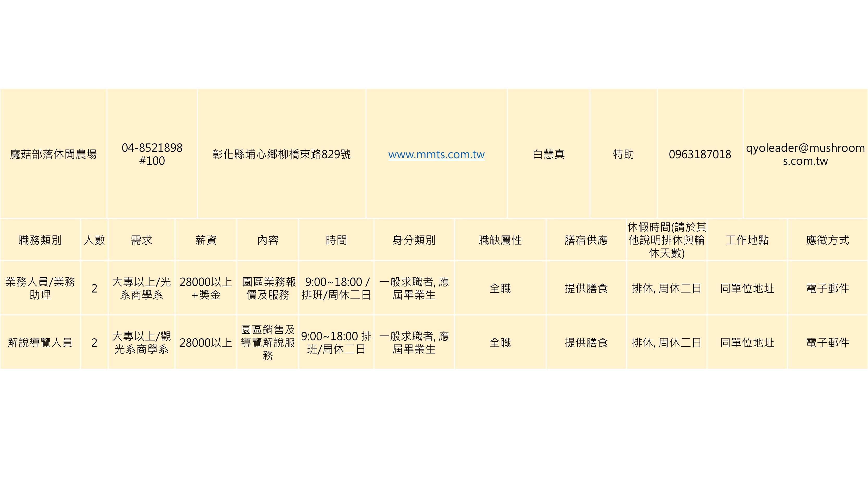Click 9:00~18:00 / 排班/周休二日 cell
Viewport: 868px width, 488px height.
tap(336, 288)
